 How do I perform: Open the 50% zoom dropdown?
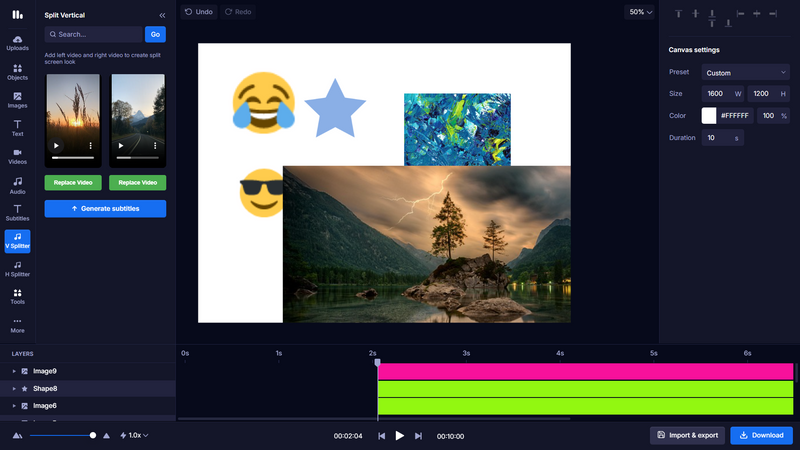[x=639, y=12]
